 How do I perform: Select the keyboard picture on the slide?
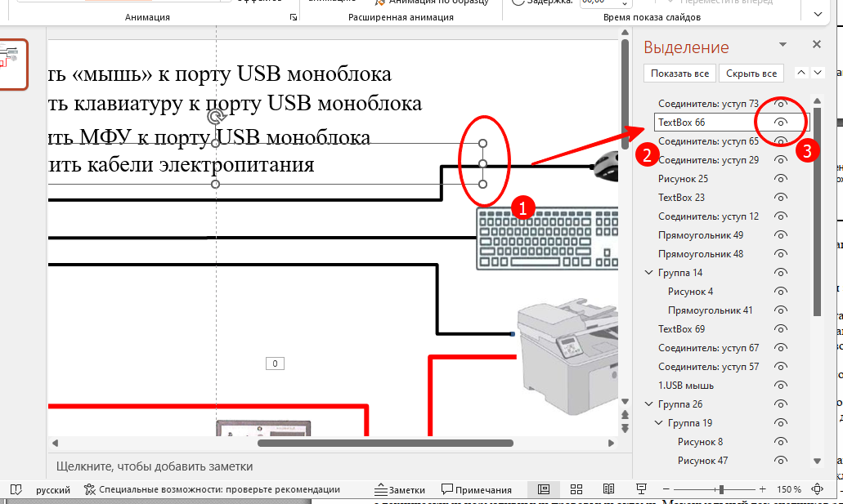tap(547, 239)
